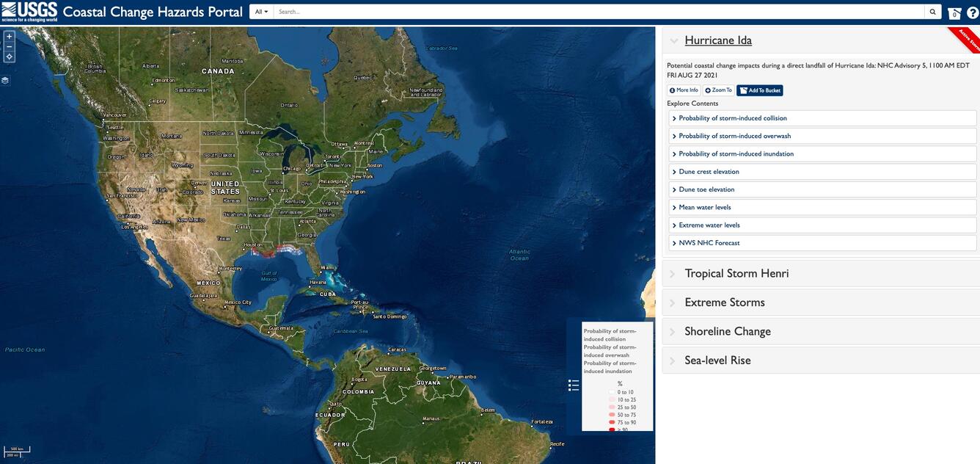Expand the Sea-level Rise section

point(717,360)
